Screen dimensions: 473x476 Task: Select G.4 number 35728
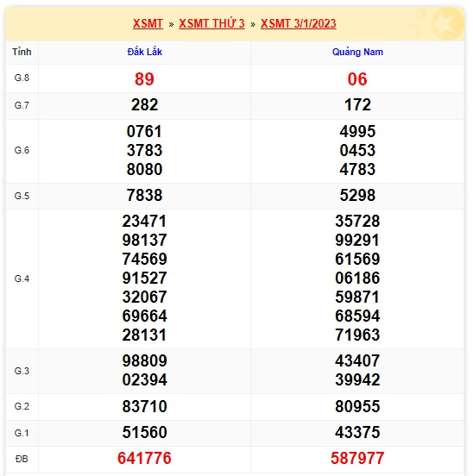coord(357,221)
